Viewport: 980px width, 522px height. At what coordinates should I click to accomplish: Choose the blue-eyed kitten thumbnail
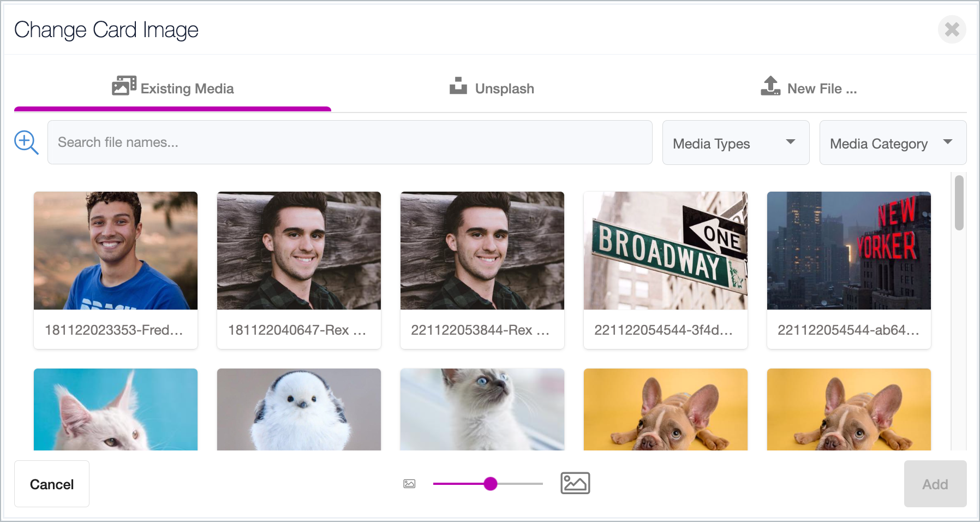click(x=482, y=410)
